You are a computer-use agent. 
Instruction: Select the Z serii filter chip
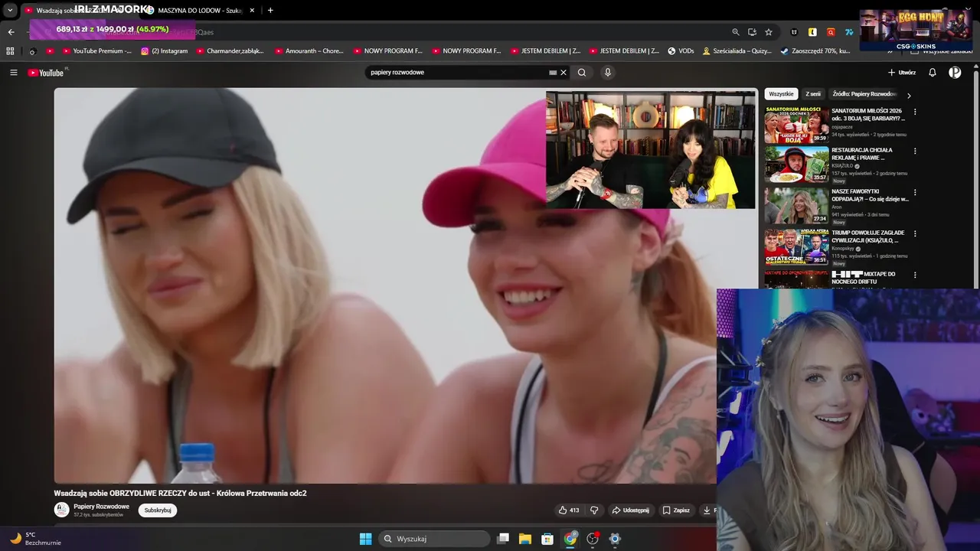pyautogui.click(x=813, y=94)
